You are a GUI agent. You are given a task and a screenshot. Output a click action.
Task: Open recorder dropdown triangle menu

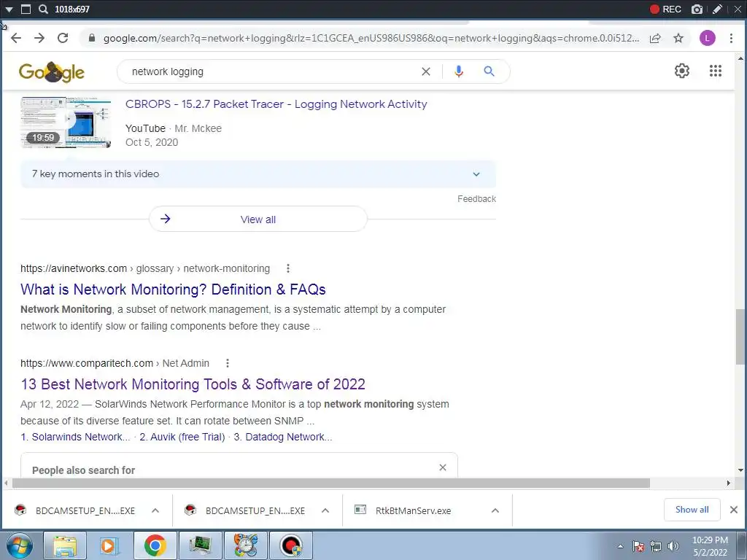click(9, 9)
